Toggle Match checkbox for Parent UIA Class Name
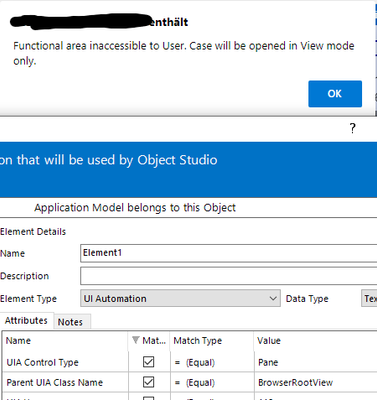The width and height of the screenshot is (377, 400). [x=148, y=382]
